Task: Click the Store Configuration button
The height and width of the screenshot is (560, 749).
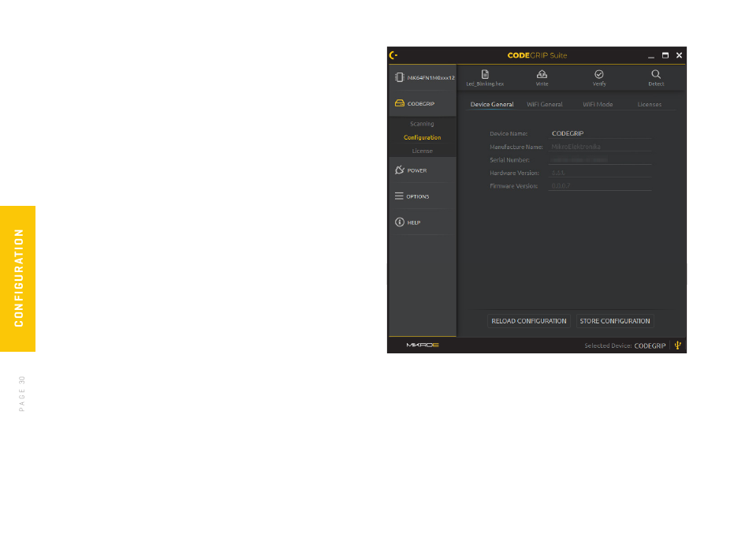Action: coord(615,321)
